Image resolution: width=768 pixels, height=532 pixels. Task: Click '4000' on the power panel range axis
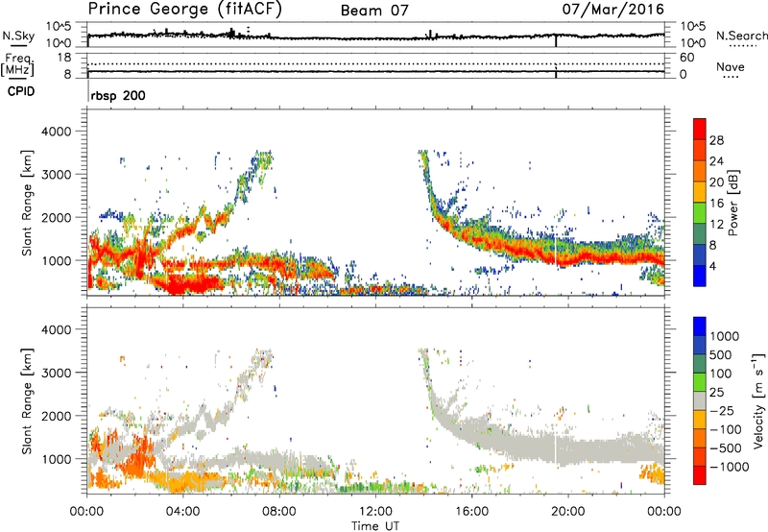pyautogui.click(x=56, y=132)
